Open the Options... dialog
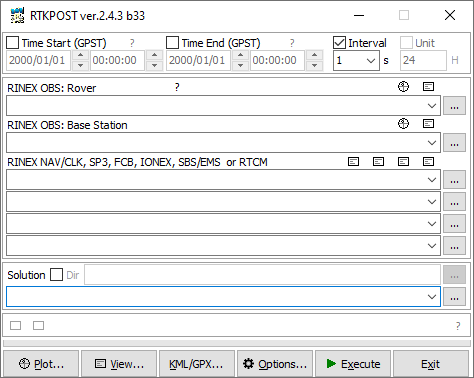The height and width of the screenshot is (378, 474). (275, 364)
